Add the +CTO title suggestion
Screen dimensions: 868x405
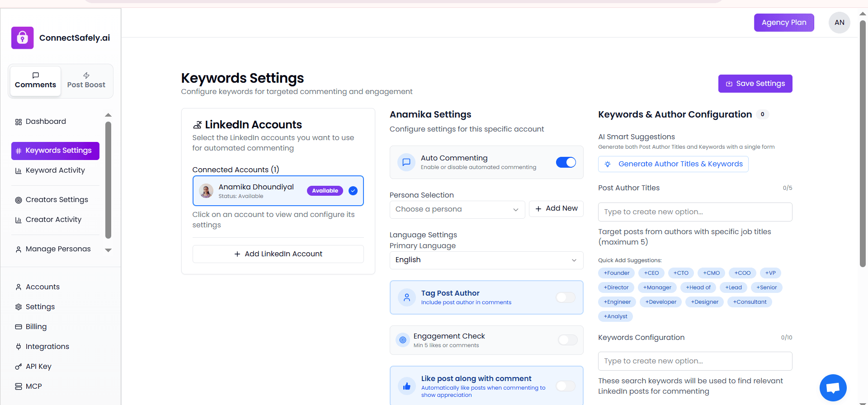681,273
